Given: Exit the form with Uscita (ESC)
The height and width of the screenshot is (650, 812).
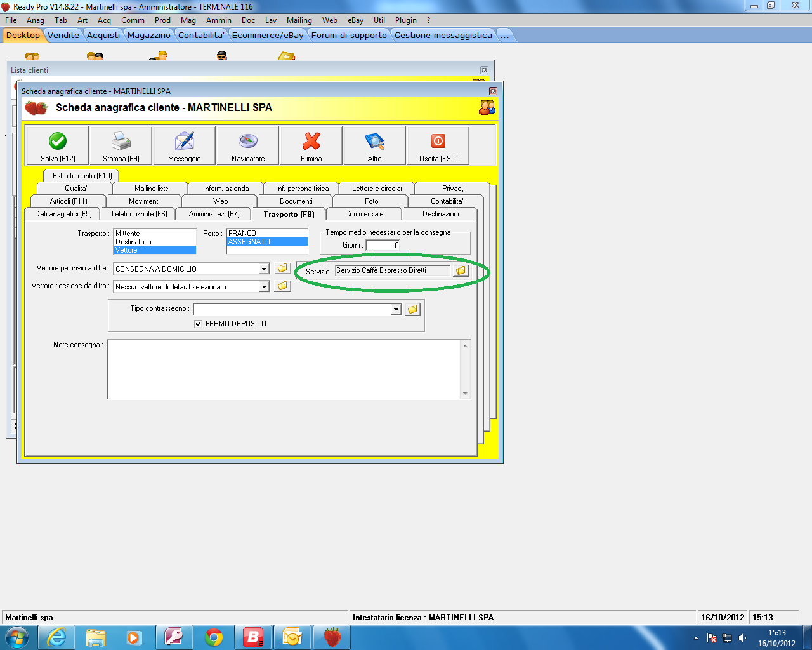Looking at the screenshot, I should 438,146.
